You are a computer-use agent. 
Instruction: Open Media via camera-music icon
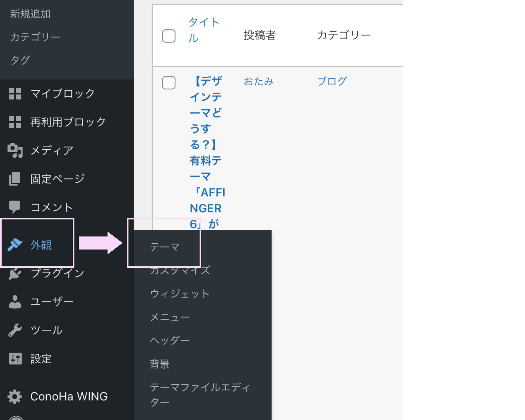(15, 150)
